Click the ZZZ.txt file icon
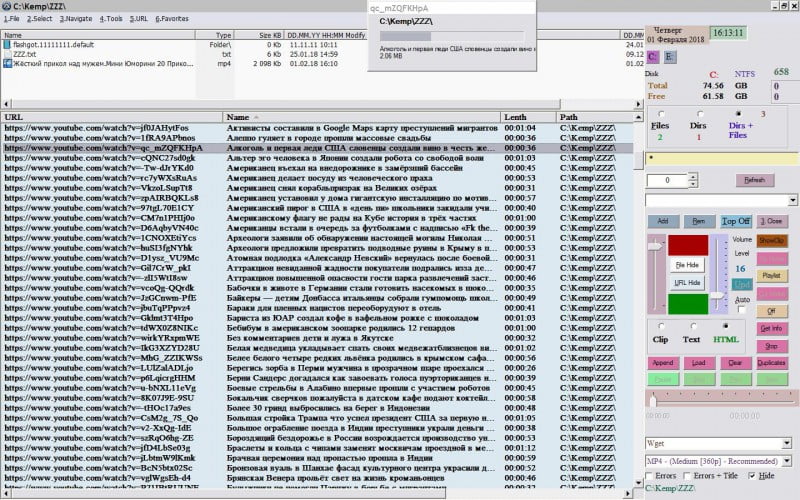The height and width of the screenshot is (500, 800). click(6, 54)
